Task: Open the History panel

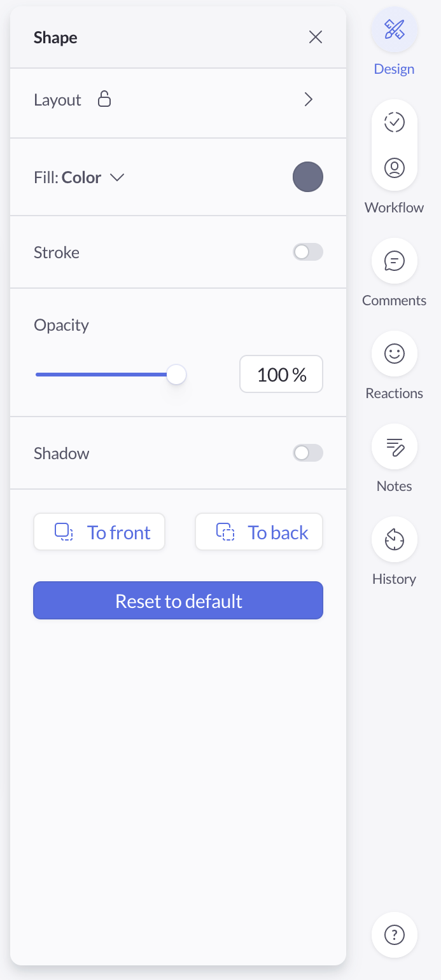Action: (x=394, y=539)
